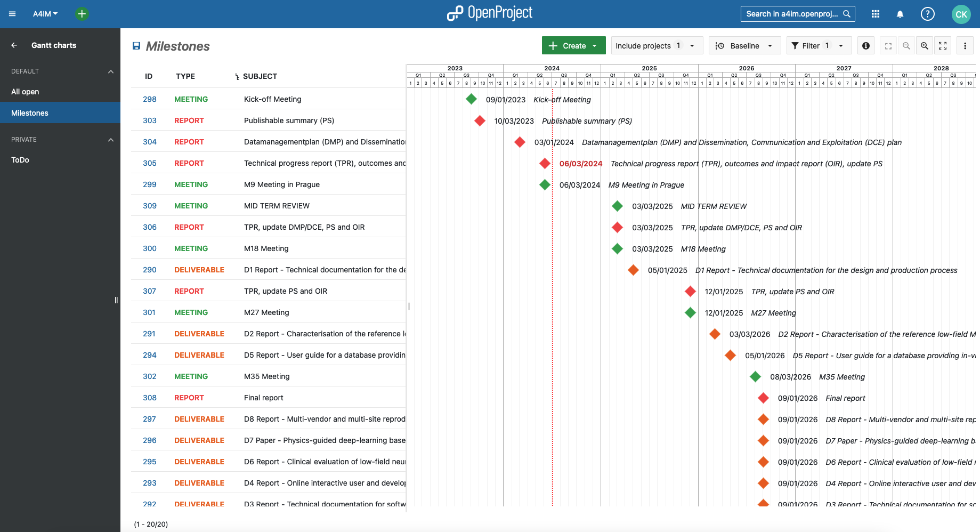Open the ToDo private view
Image resolution: width=980 pixels, height=532 pixels.
(20, 159)
